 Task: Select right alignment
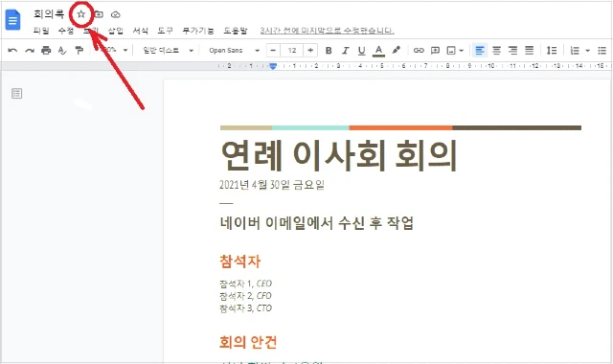(512, 51)
